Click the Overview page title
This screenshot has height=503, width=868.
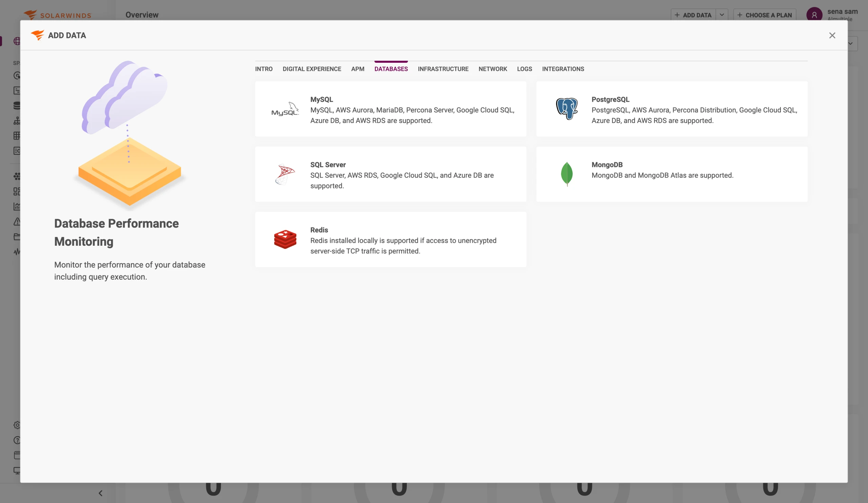coord(142,15)
